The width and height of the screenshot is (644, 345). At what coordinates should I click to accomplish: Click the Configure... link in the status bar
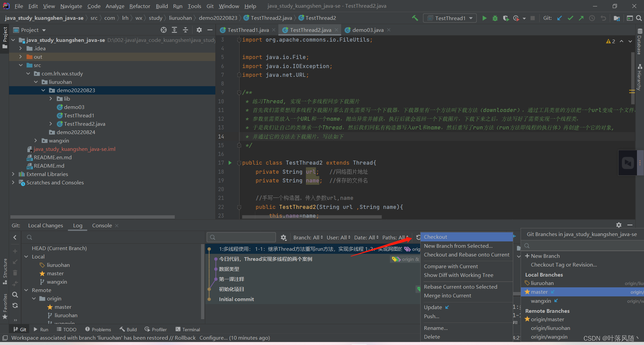(214, 338)
